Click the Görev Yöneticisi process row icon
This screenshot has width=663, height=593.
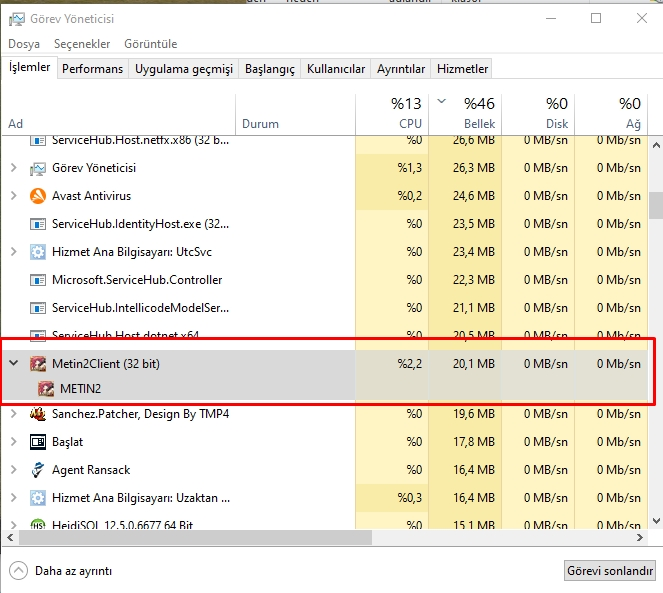[x=38, y=168]
